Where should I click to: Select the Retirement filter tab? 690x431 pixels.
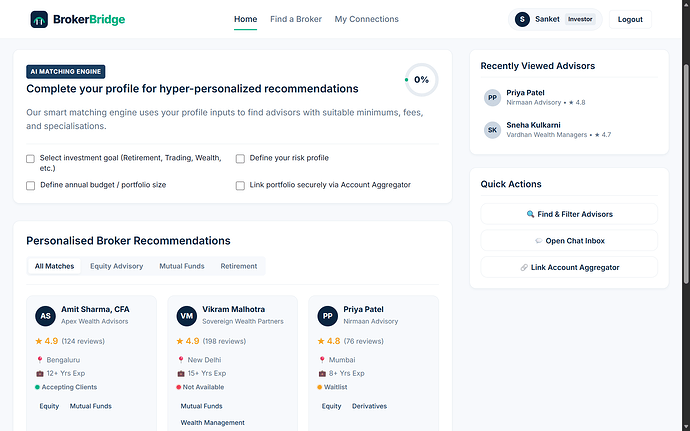tap(239, 266)
